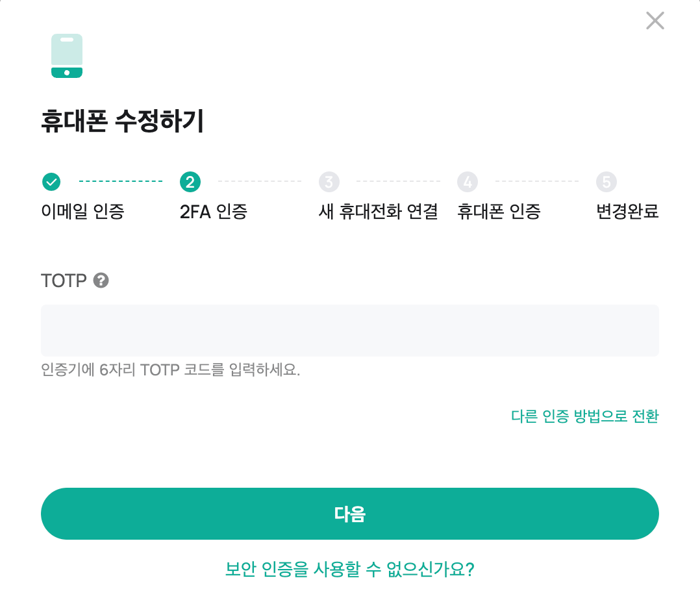Click the completed email step checkmark
700x604 pixels.
[x=51, y=182]
